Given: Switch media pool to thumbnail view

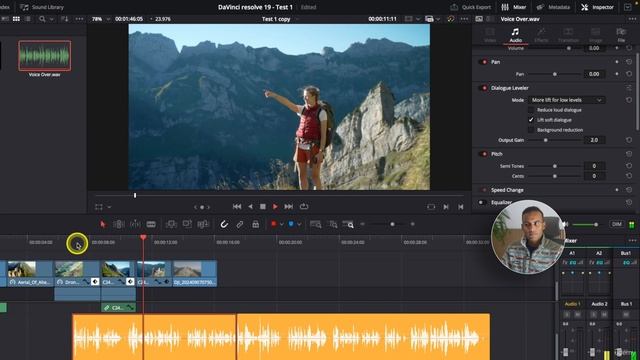Looking at the screenshot, I should tap(16, 19).
